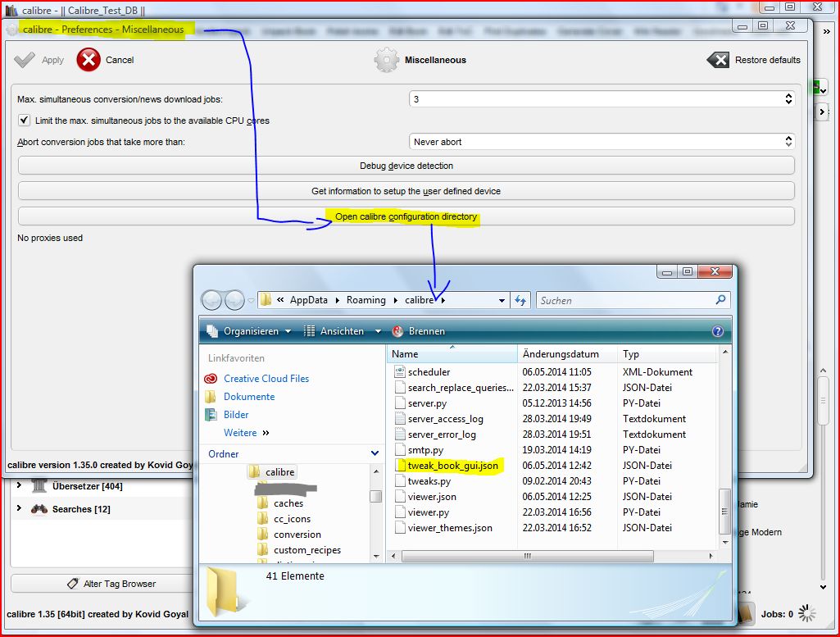The height and width of the screenshot is (637, 840).
Task: Click the Brennen toolbar item
Action: coord(419,331)
